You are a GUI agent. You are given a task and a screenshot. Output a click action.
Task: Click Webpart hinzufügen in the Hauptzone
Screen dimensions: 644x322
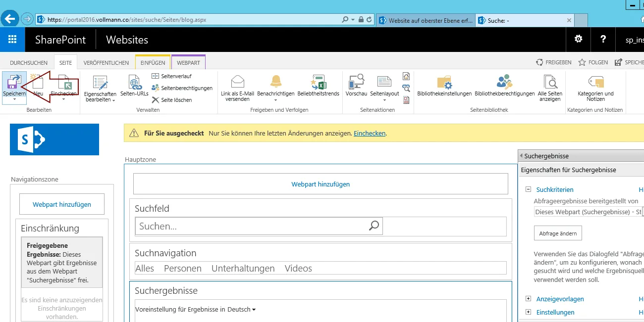[x=321, y=184]
